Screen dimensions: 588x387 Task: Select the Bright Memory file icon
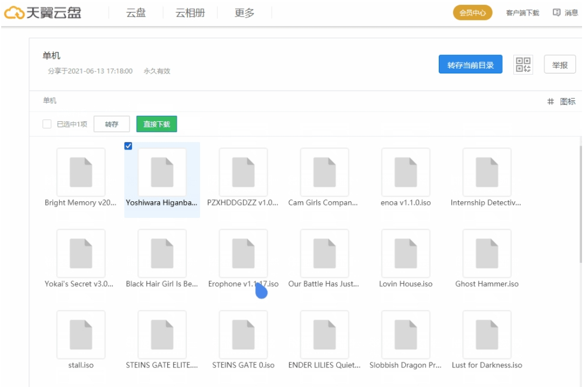(x=81, y=173)
